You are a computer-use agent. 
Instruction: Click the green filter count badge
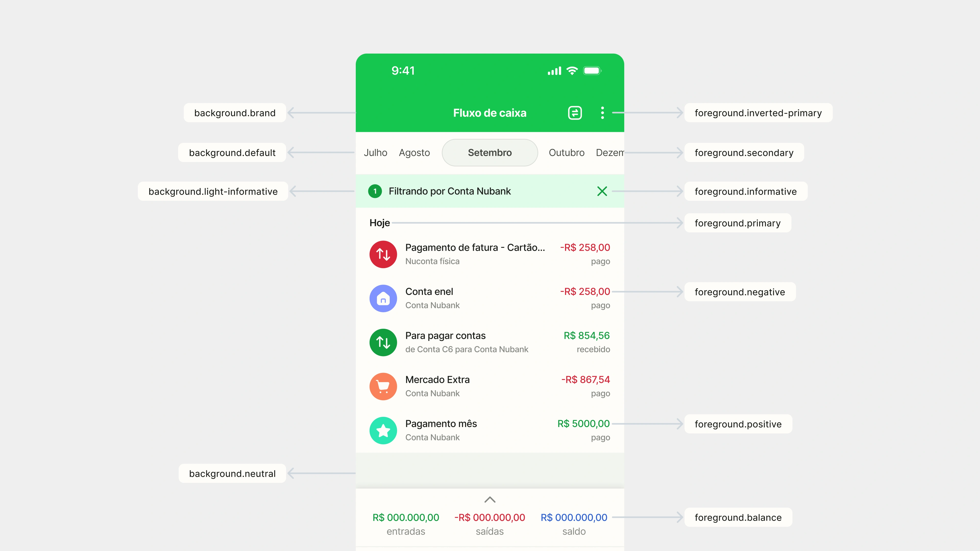[x=375, y=191]
